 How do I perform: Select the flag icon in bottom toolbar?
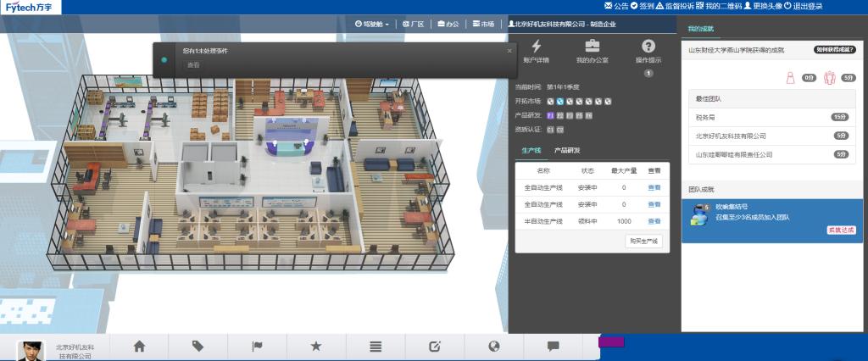pos(257,346)
